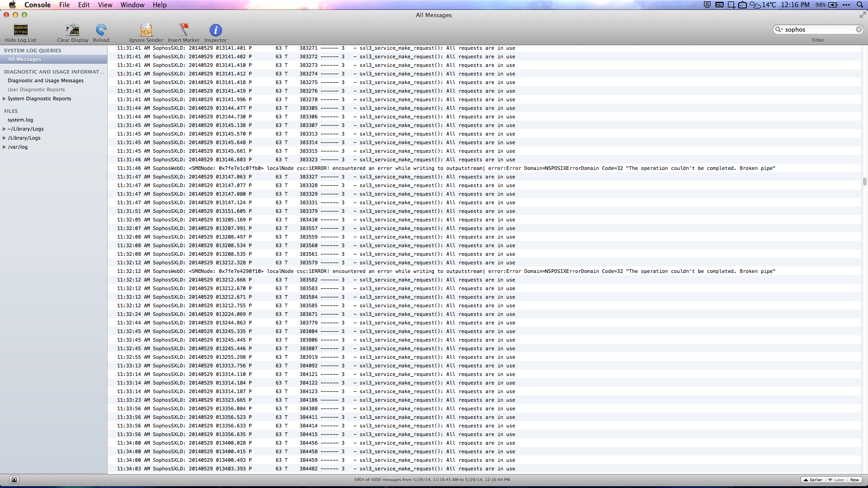868x488 pixels.
Task: Select log row with request 383779
Action: click(x=484, y=323)
